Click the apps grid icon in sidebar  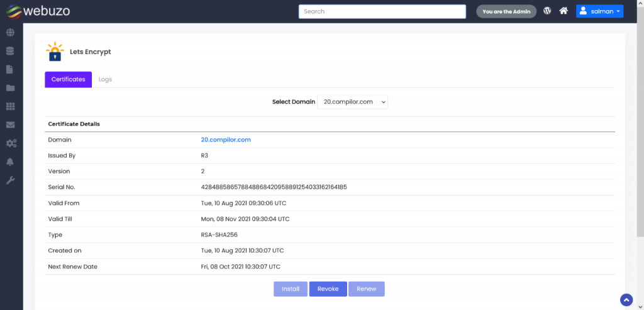point(11,107)
